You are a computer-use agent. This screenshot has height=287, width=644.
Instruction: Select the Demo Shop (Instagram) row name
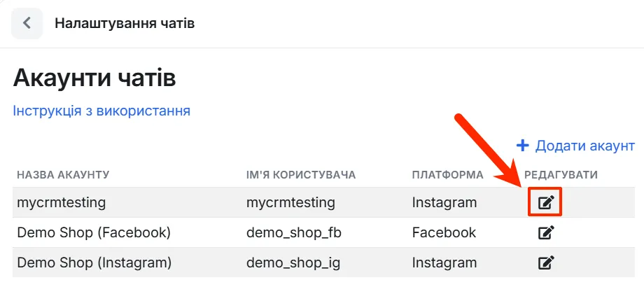point(94,262)
